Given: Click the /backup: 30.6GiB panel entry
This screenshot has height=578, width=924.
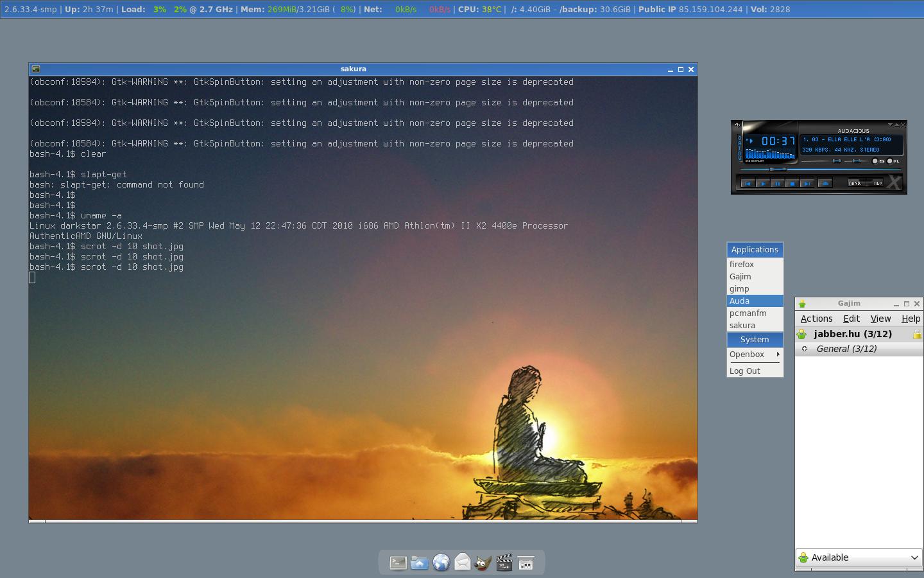Looking at the screenshot, I should pyautogui.click(x=595, y=10).
